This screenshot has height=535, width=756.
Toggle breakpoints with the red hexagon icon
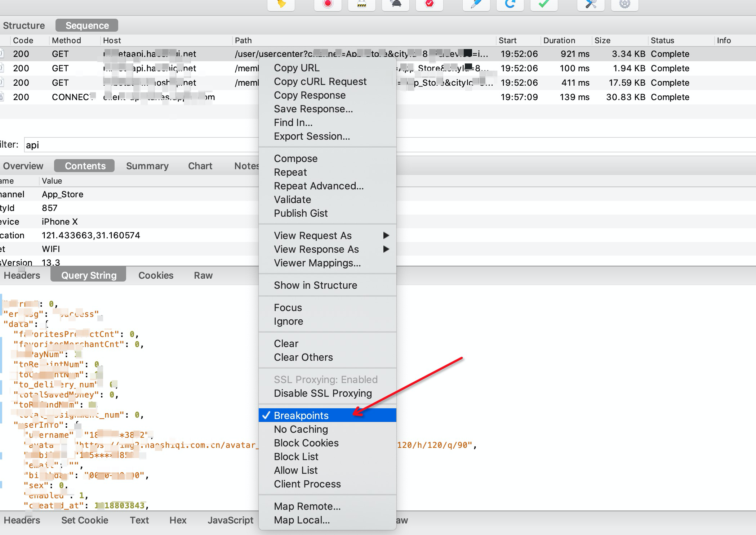[x=429, y=4]
